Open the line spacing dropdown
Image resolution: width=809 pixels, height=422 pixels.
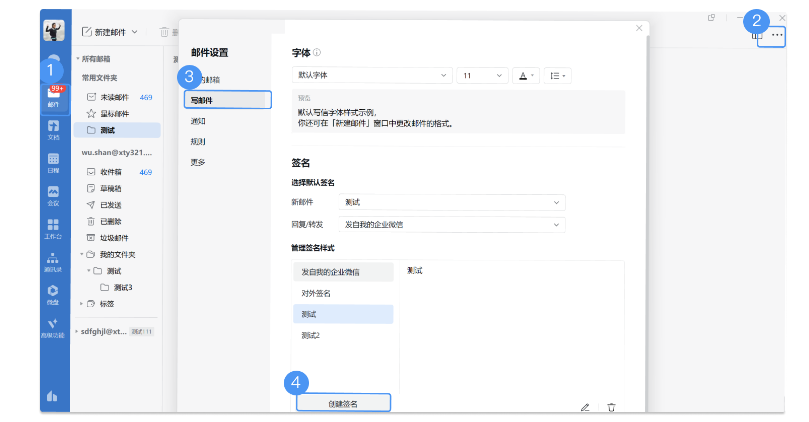[559, 75]
